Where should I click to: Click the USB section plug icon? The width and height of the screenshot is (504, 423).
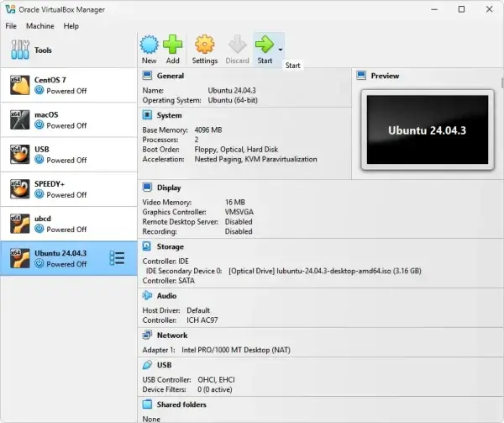[147, 365]
